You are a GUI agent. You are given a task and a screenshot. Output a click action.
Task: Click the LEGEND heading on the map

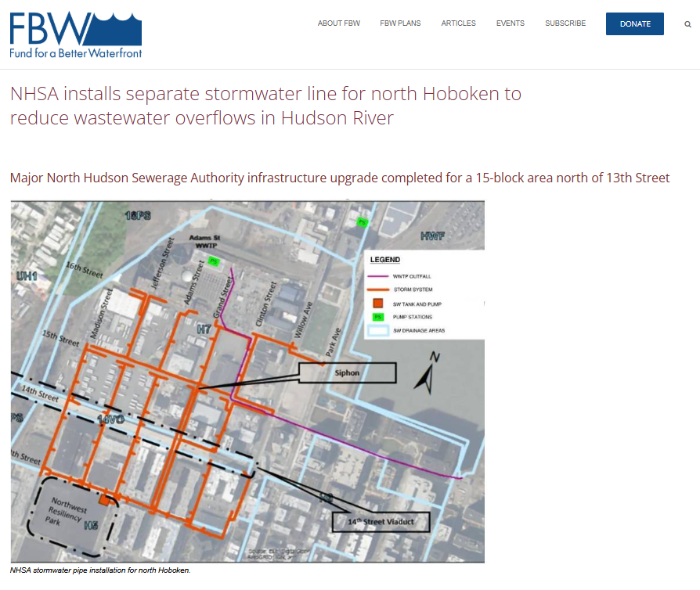pyautogui.click(x=384, y=260)
